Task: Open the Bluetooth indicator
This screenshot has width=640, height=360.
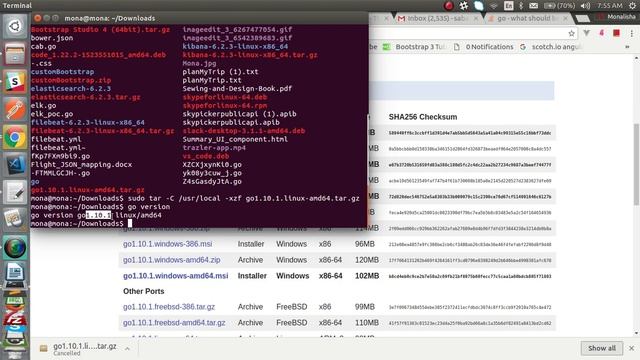Action: 521,5
